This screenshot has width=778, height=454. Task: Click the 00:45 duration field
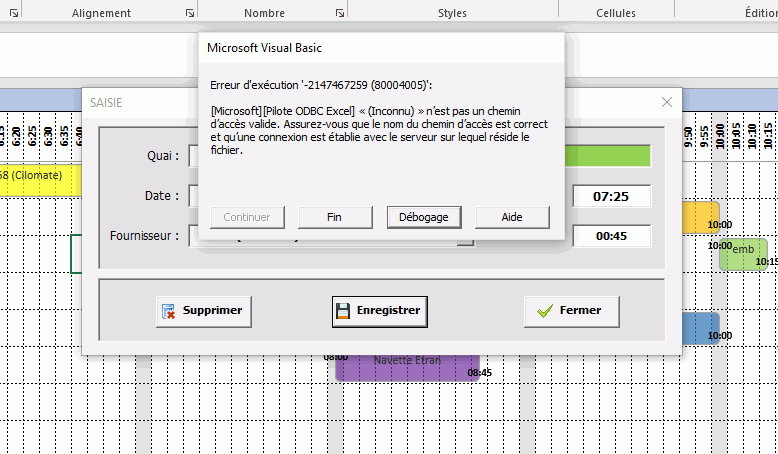tap(611, 236)
